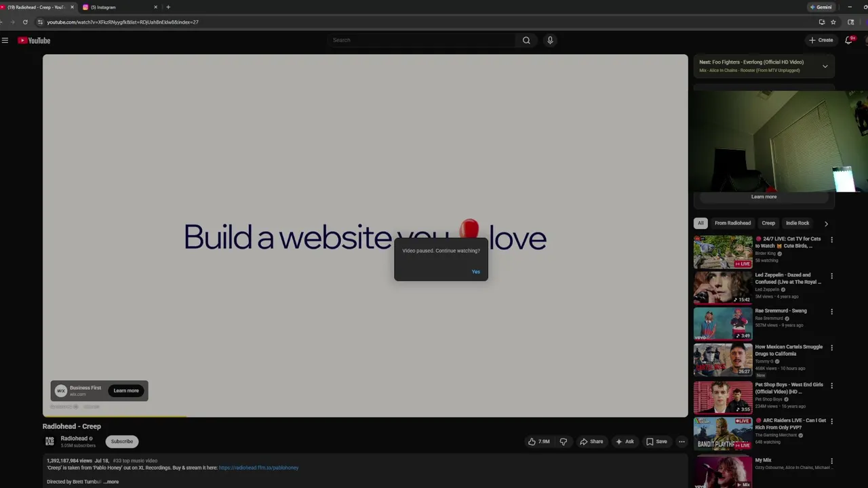868x488 pixels.
Task: Select the Indie Rock chip
Action: tap(797, 223)
